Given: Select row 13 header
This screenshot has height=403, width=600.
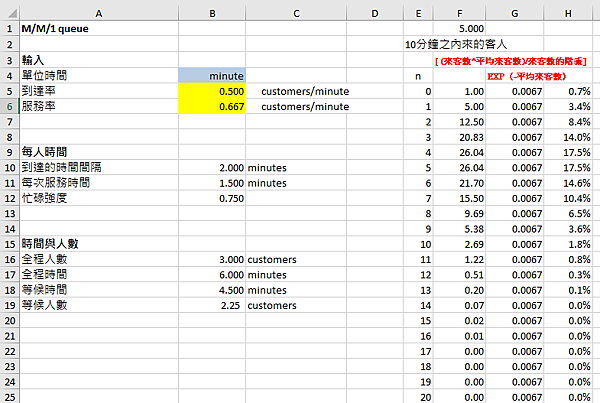Looking at the screenshot, I should coord(10,214).
